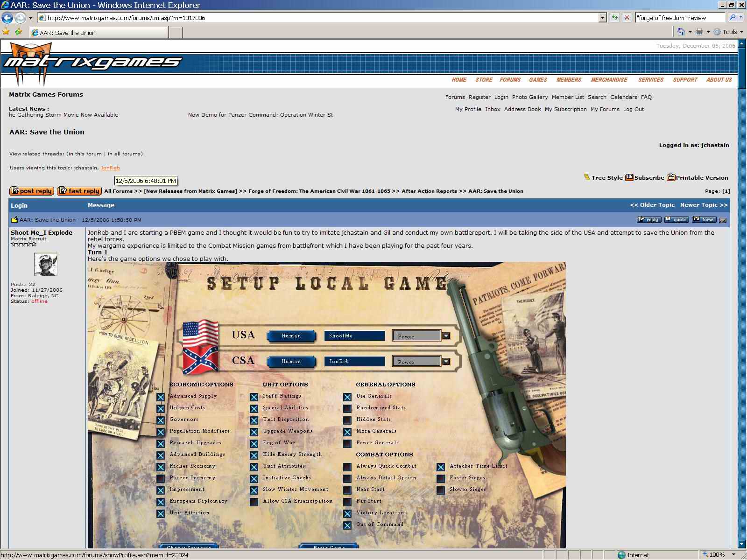
Task: Click the vertical scrollbar down arrow
Action: click(x=742, y=544)
